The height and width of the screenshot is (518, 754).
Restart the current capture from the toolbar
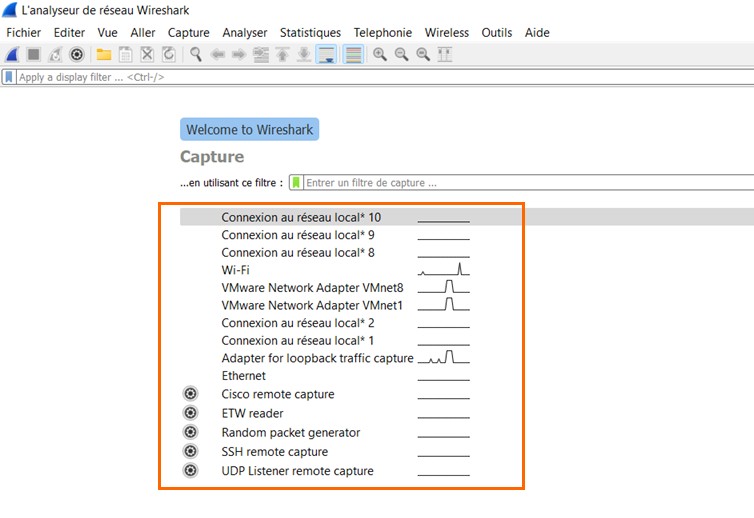[55, 54]
